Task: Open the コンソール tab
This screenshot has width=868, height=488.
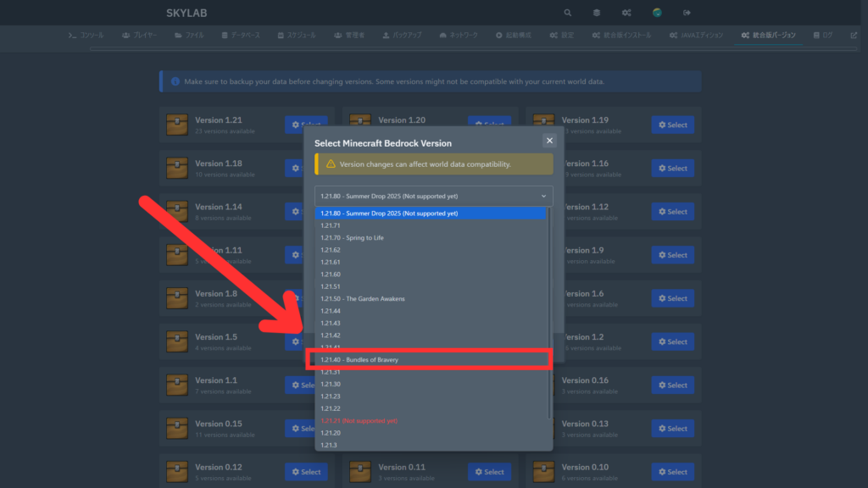Action: [x=86, y=36]
